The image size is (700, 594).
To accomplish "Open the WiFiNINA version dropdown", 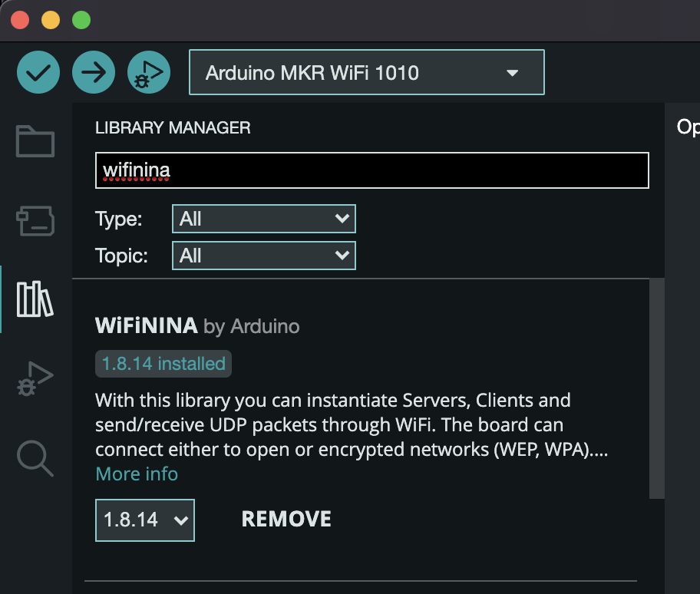I will pos(144,520).
